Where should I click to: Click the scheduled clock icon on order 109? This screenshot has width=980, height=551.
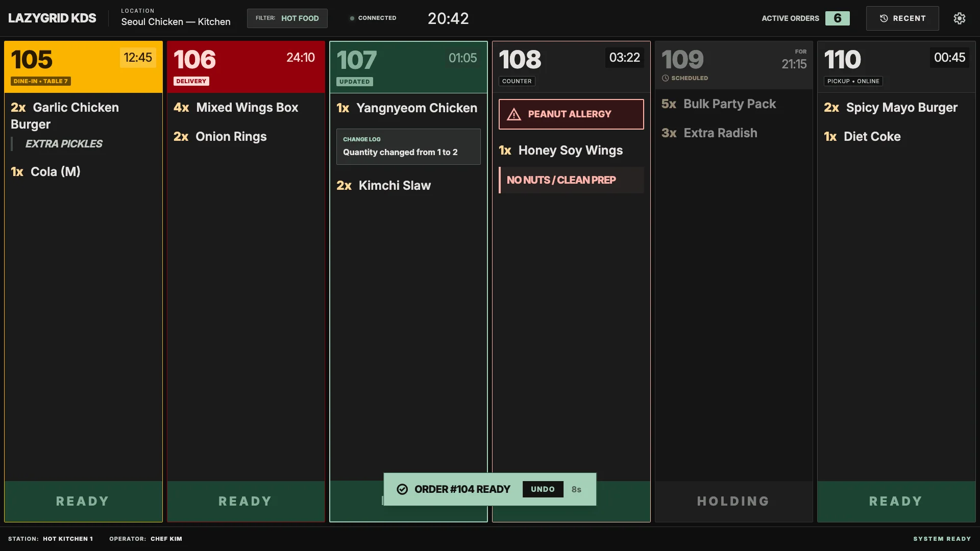(x=666, y=78)
